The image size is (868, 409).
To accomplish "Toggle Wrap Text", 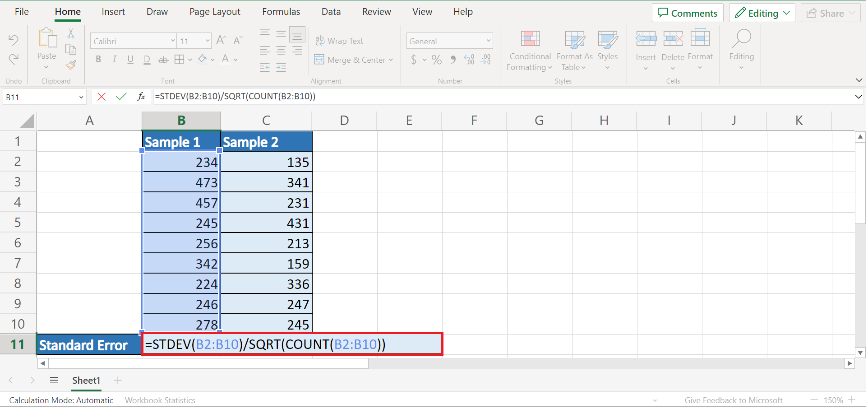I will 339,41.
